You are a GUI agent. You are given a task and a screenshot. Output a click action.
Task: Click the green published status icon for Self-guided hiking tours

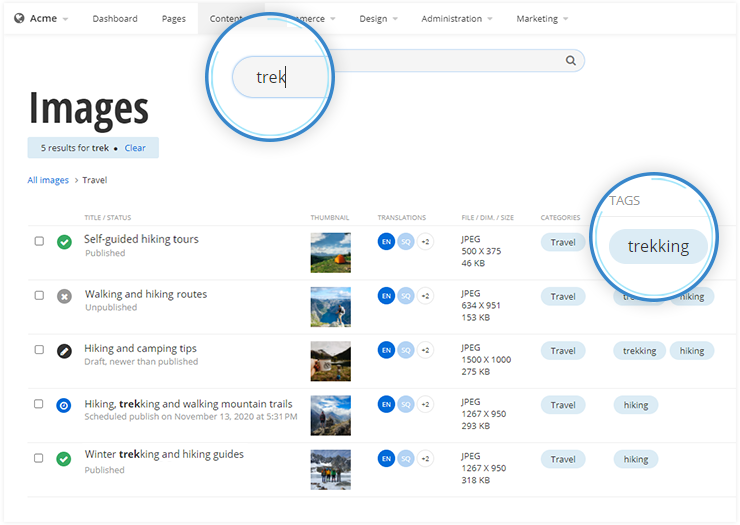pos(64,242)
